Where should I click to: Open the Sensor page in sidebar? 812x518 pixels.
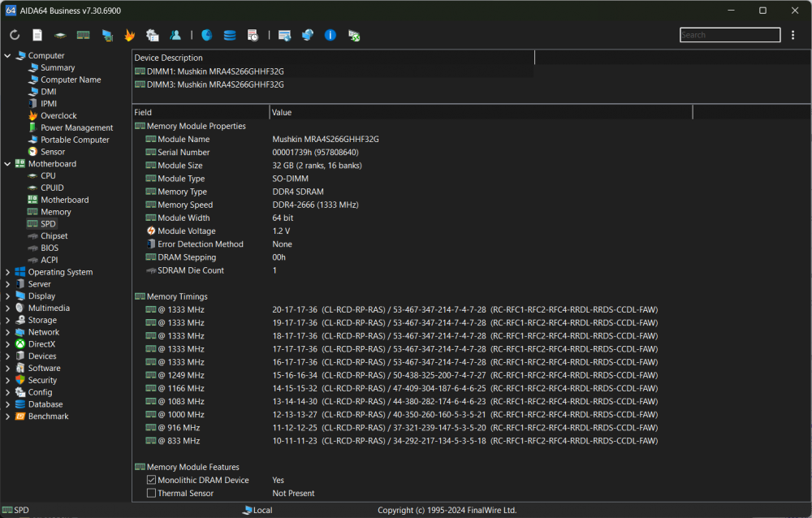[x=52, y=152]
